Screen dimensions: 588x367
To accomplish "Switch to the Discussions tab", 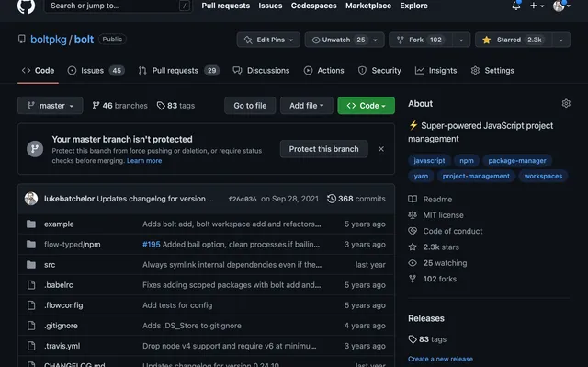I will [261, 71].
